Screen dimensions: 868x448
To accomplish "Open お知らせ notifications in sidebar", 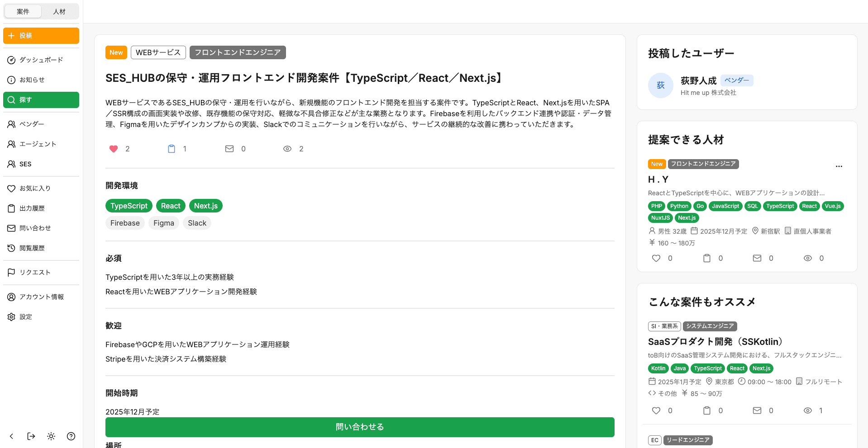I will [x=32, y=80].
